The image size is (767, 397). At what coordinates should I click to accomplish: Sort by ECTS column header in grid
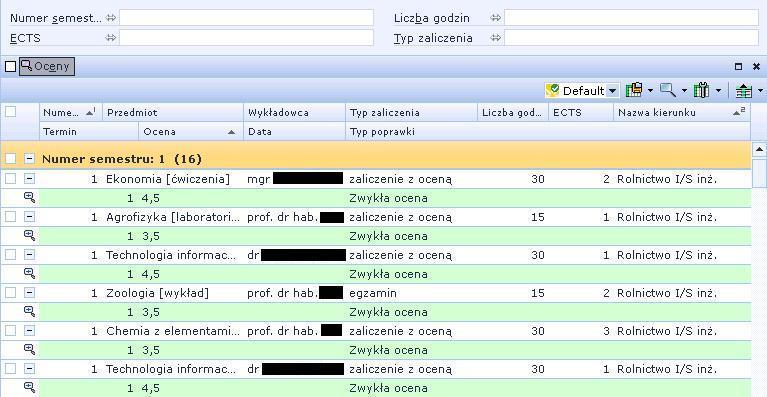pos(581,112)
